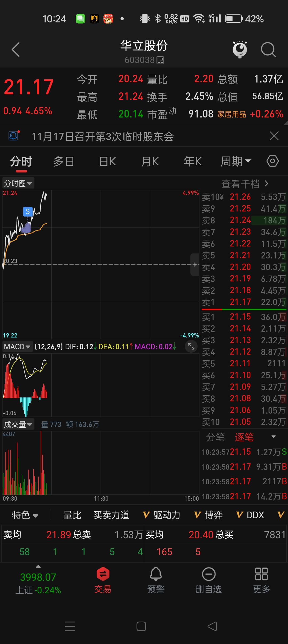Open the 特色 features dropdown

(x=25, y=515)
